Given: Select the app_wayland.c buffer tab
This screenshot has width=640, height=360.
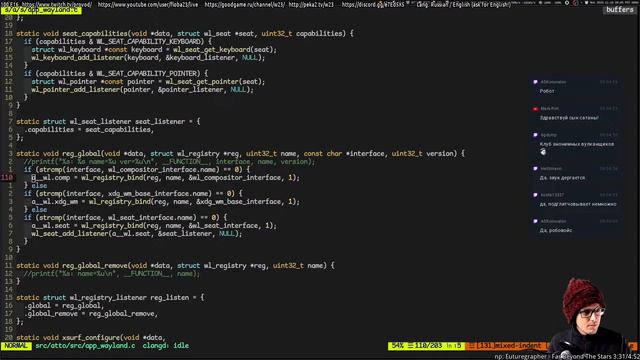Looking at the screenshot, I should click(41, 10).
